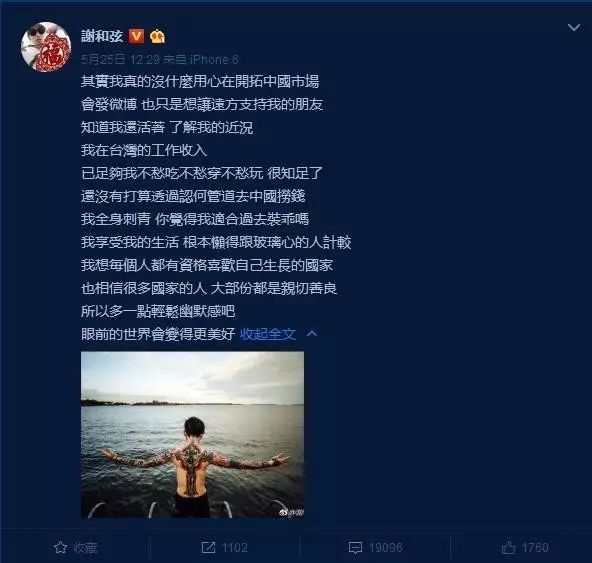
Task: Open the tattooed back photo thumbnail
Action: (x=193, y=435)
